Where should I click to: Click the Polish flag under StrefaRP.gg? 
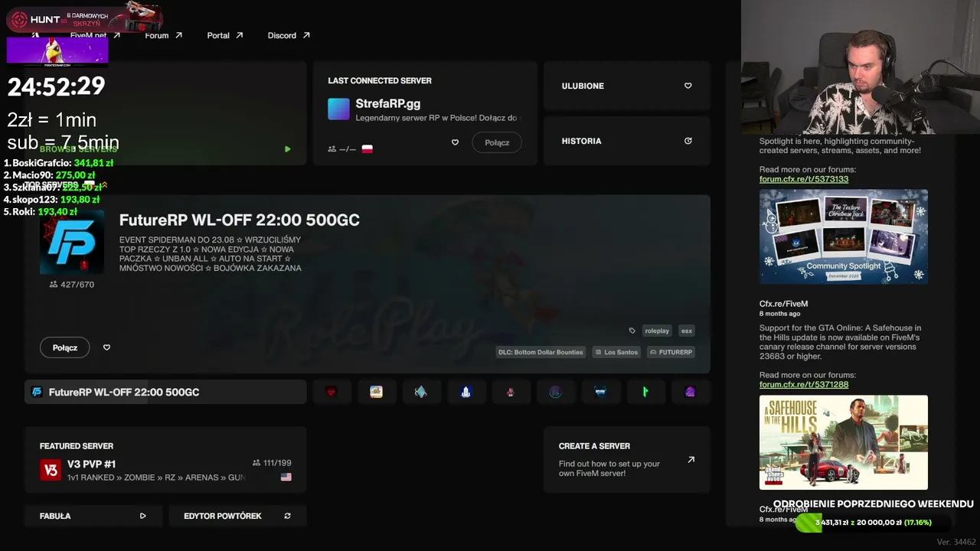coord(367,149)
